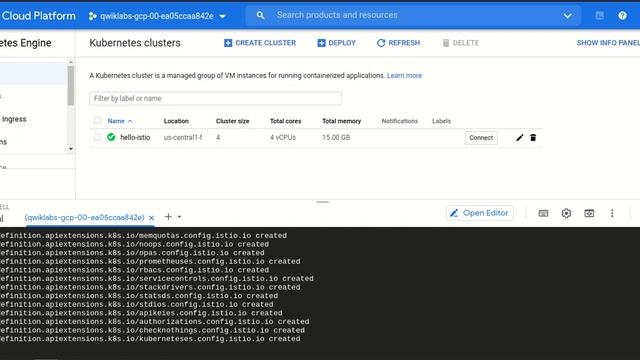Image resolution: width=640 pixels, height=360 pixels.
Task: Select the hello-istio row checkbox
Action: (97, 137)
